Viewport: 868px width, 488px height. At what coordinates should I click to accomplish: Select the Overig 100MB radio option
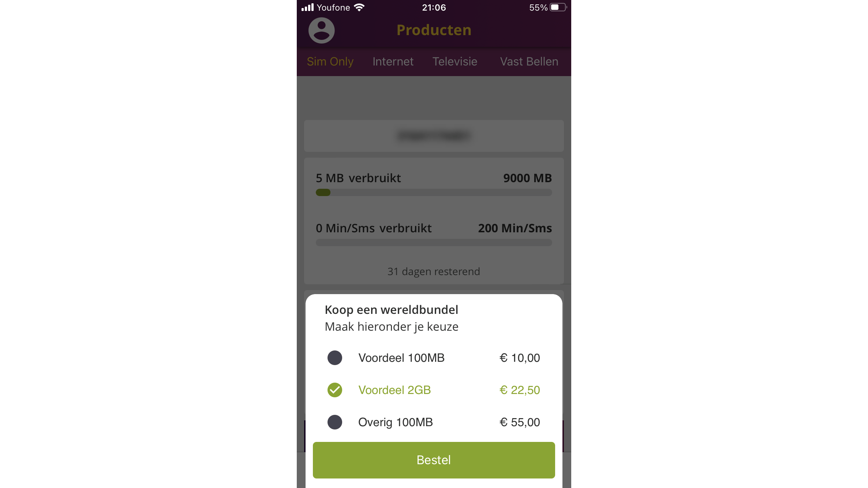334,422
